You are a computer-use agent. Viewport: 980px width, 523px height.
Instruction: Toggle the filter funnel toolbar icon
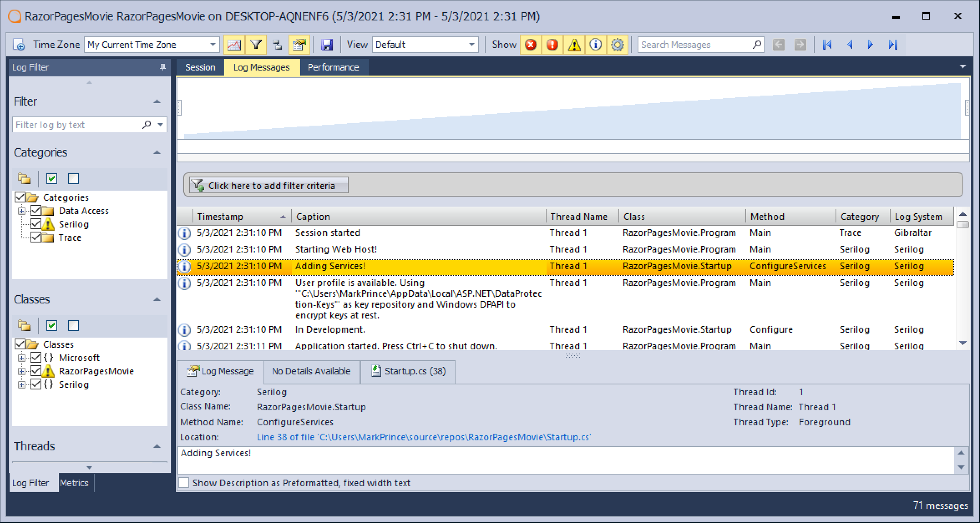click(x=256, y=45)
